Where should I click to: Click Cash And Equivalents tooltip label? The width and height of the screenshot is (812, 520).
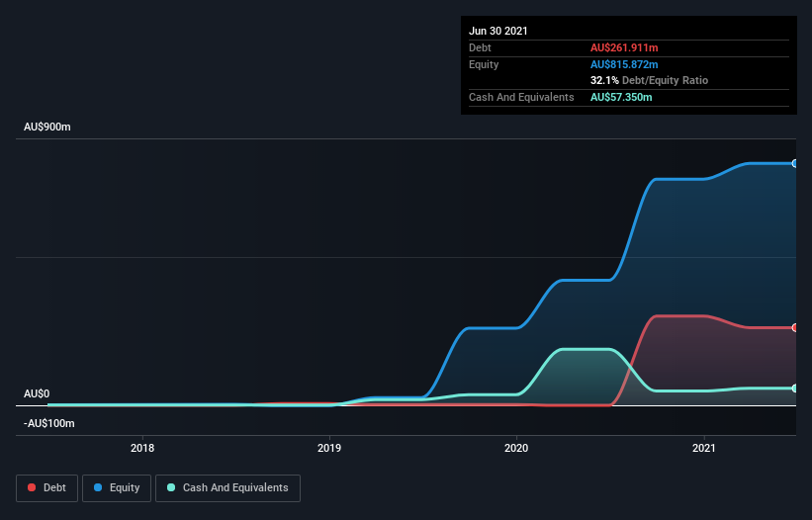(x=521, y=97)
